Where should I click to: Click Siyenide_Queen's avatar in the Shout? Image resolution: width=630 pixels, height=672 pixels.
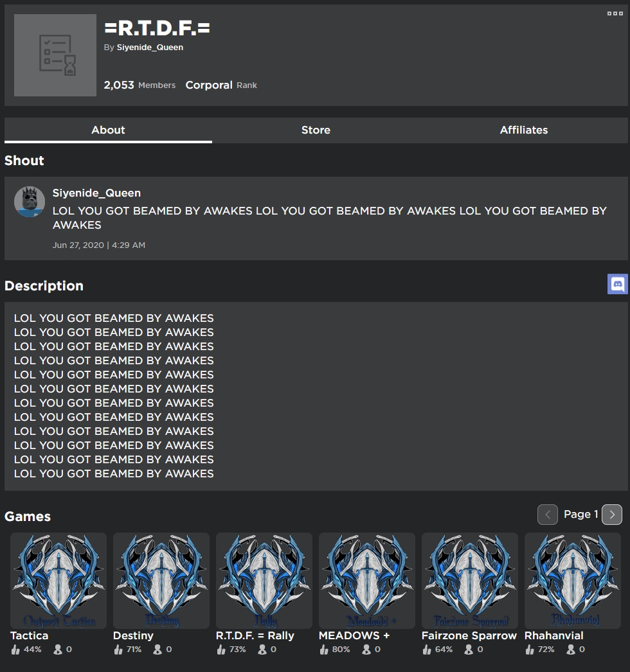30,202
